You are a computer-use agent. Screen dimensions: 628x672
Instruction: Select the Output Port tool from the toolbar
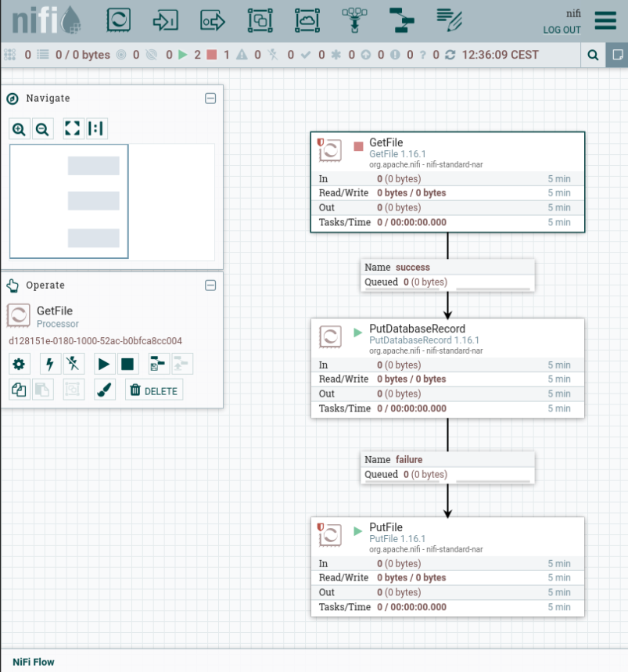212,21
